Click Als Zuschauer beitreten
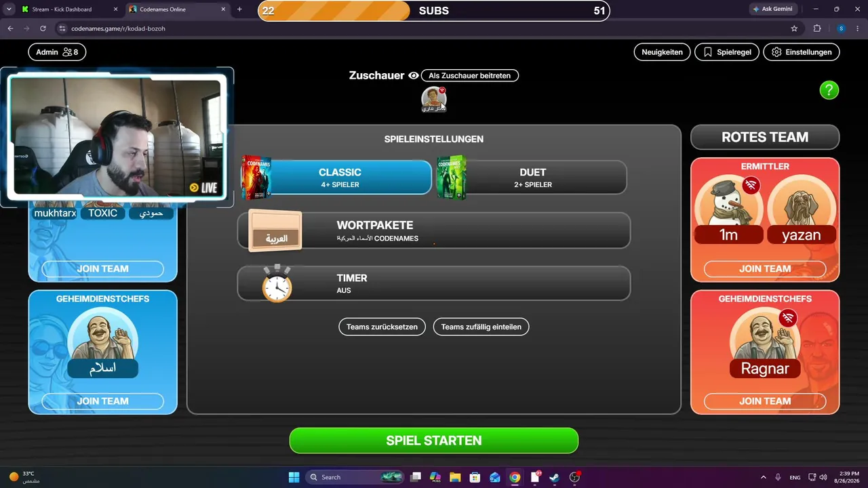The image size is (868, 488). coord(470,76)
